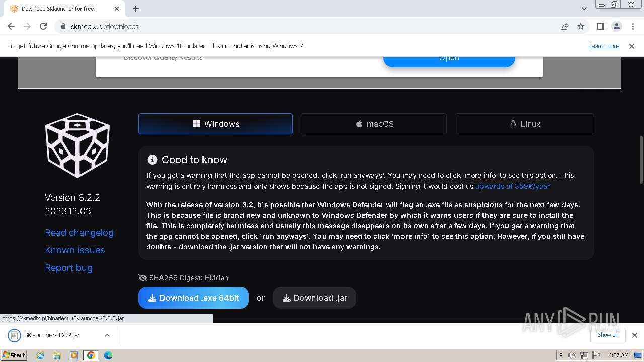Go forward to the next page

[27, 26]
